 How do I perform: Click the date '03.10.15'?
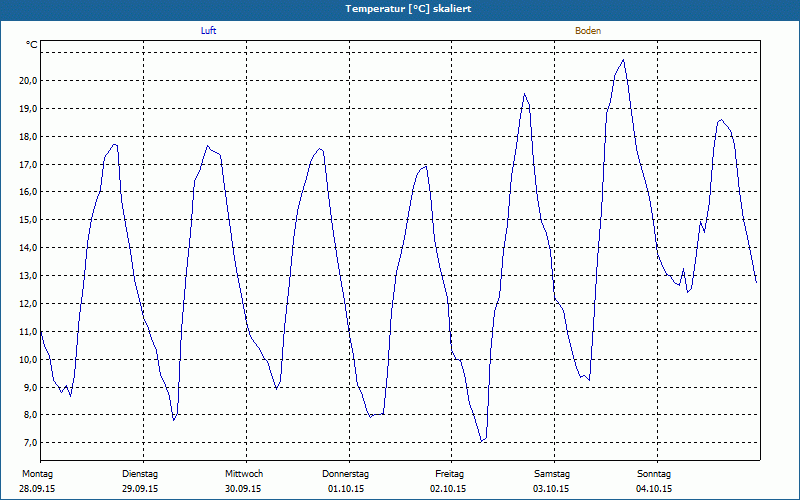pos(551,489)
